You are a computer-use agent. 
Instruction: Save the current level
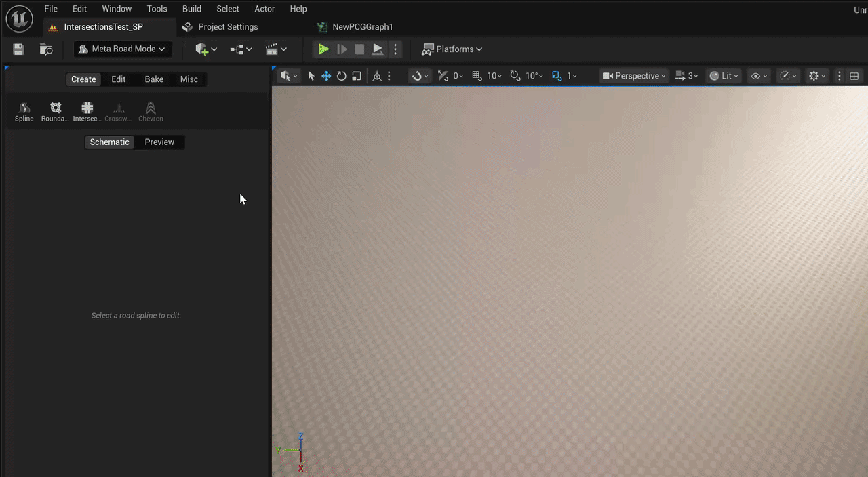pos(18,49)
